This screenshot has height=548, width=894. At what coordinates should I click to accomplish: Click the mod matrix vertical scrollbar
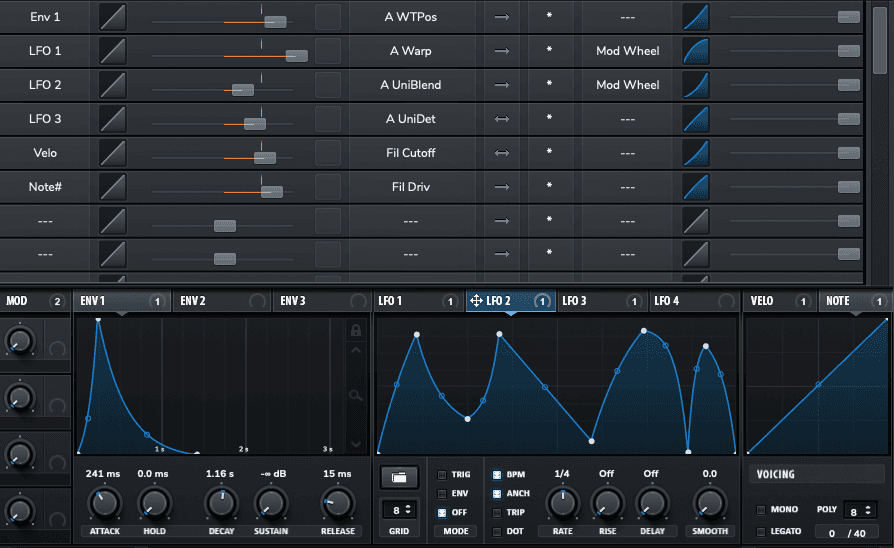pos(880,40)
